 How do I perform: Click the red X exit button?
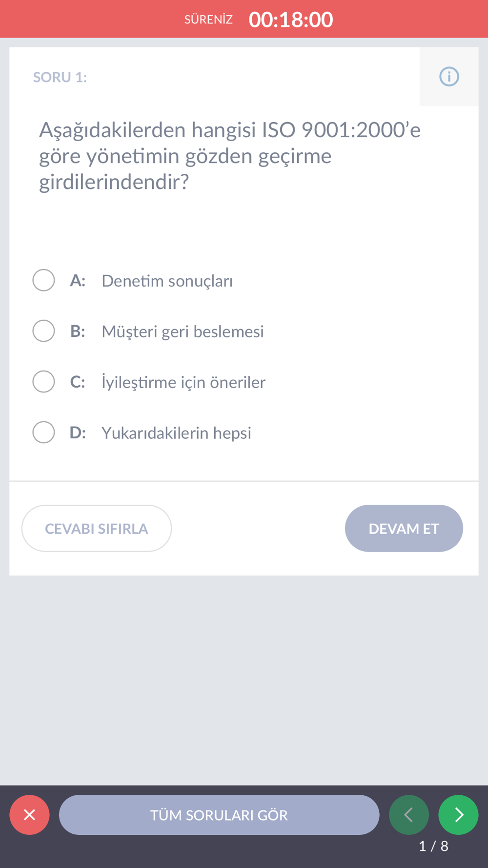pyautogui.click(x=29, y=815)
